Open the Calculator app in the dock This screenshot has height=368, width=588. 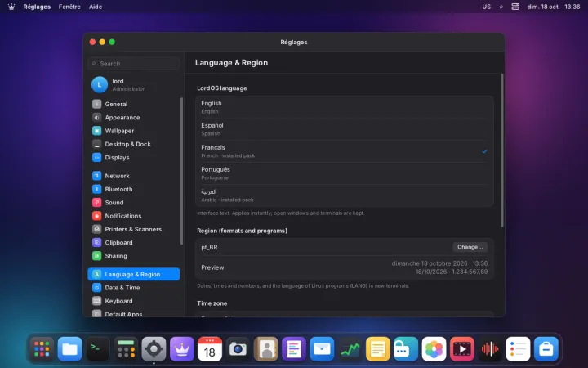[x=126, y=349]
